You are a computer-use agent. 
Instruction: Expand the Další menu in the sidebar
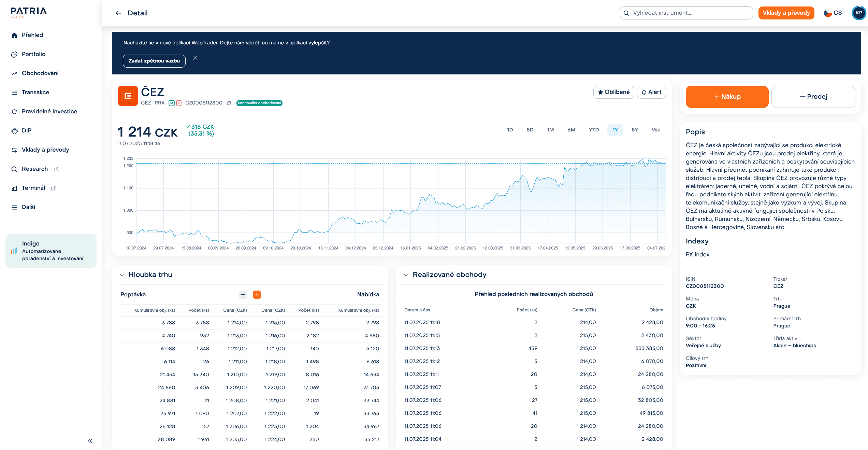28,207
